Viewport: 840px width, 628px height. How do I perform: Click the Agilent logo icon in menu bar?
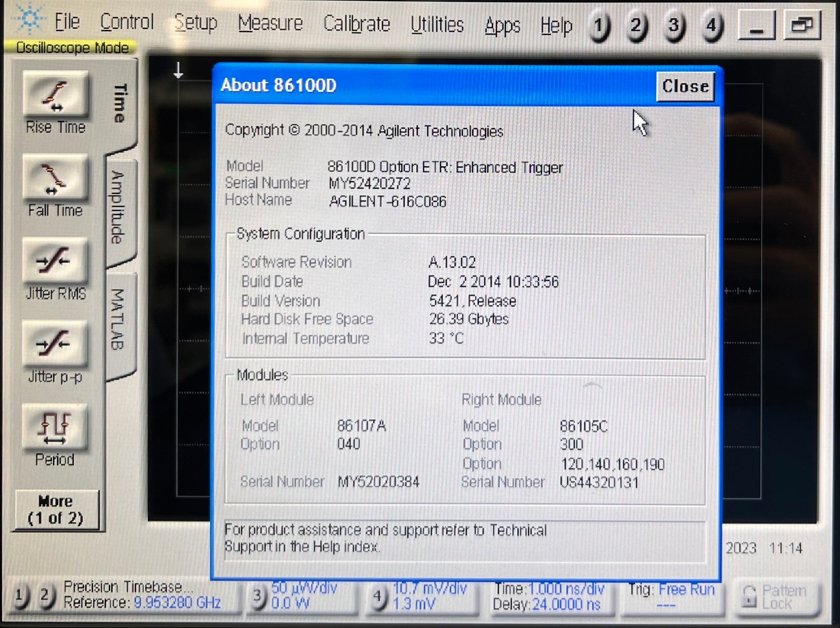[29, 19]
